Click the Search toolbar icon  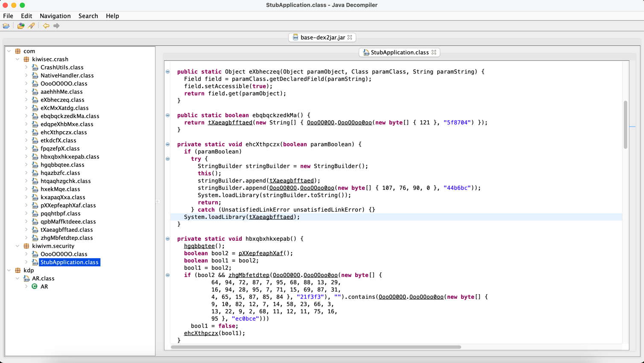(32, 26)
